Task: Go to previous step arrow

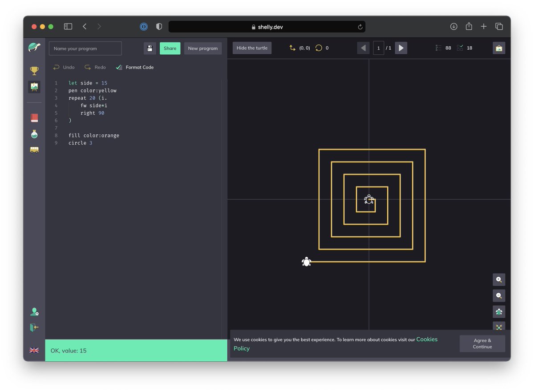Action: pos(363,48)
